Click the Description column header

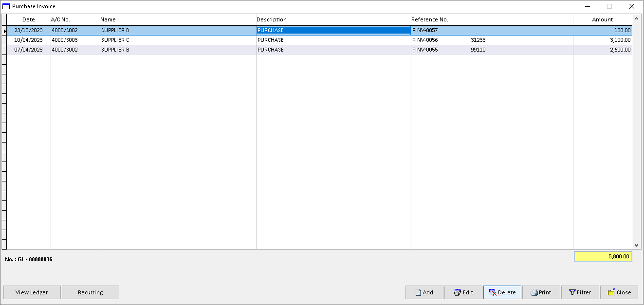pos(333,19)
